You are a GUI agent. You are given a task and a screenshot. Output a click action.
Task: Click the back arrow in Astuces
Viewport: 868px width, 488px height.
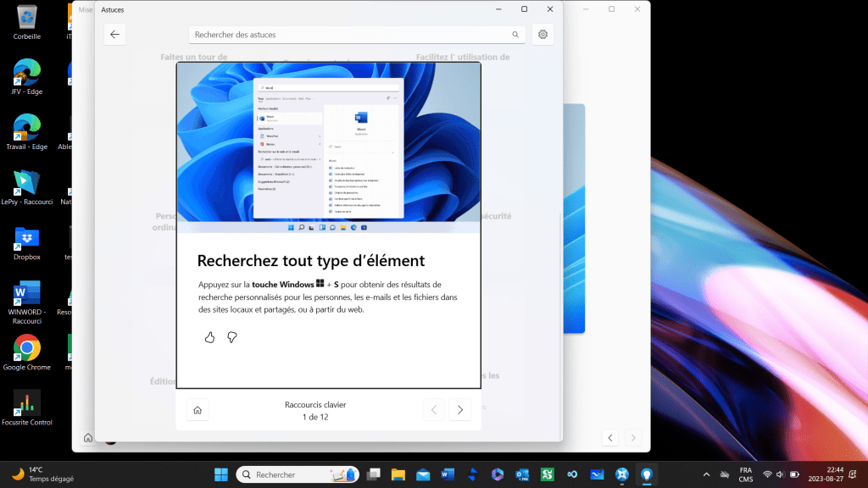click(115, 35)
